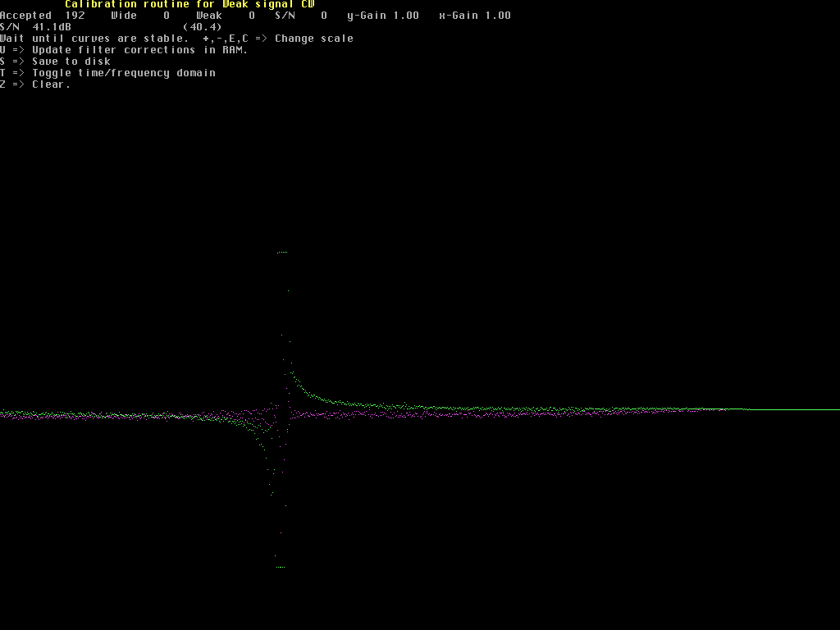Click the '(40.4)' value in parentheses

[203, 27]
